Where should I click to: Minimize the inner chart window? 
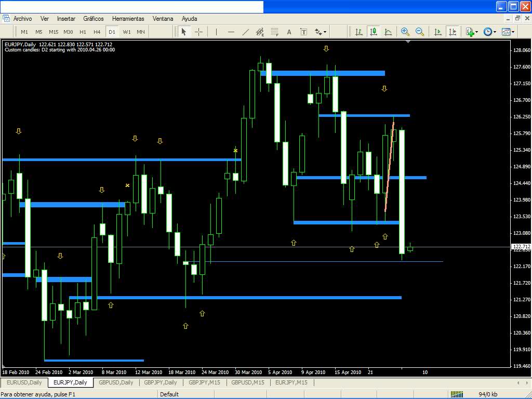coord(508,18)
